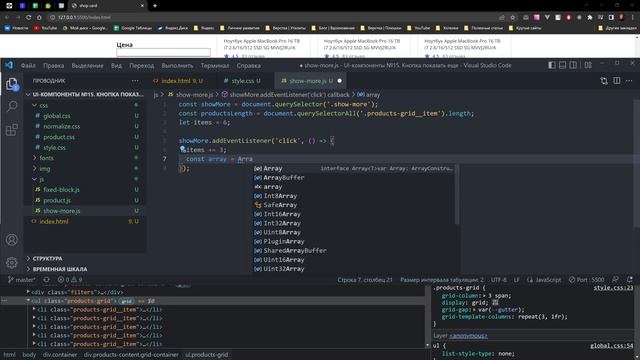
Task: Open customize layout icon in title bar
Action: tap(588, 65)
